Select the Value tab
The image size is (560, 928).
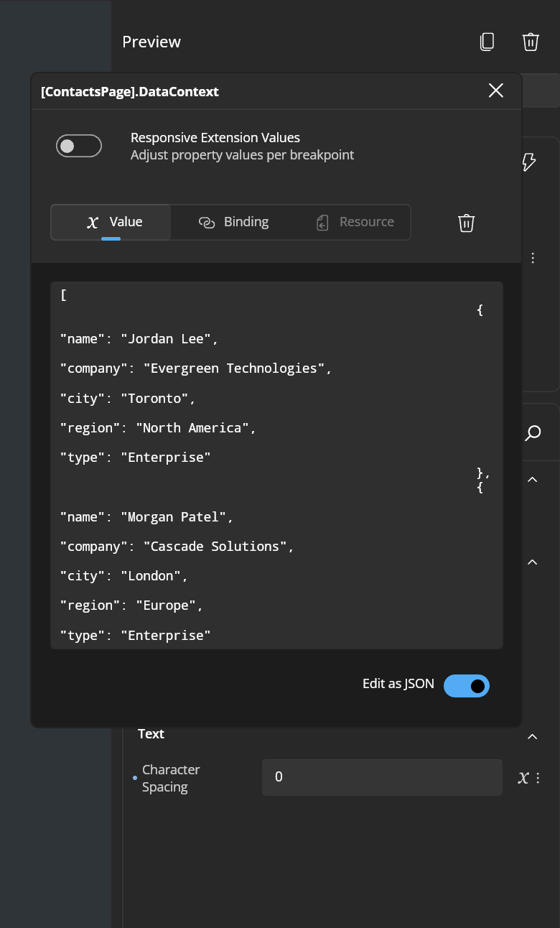pos(111,222)
